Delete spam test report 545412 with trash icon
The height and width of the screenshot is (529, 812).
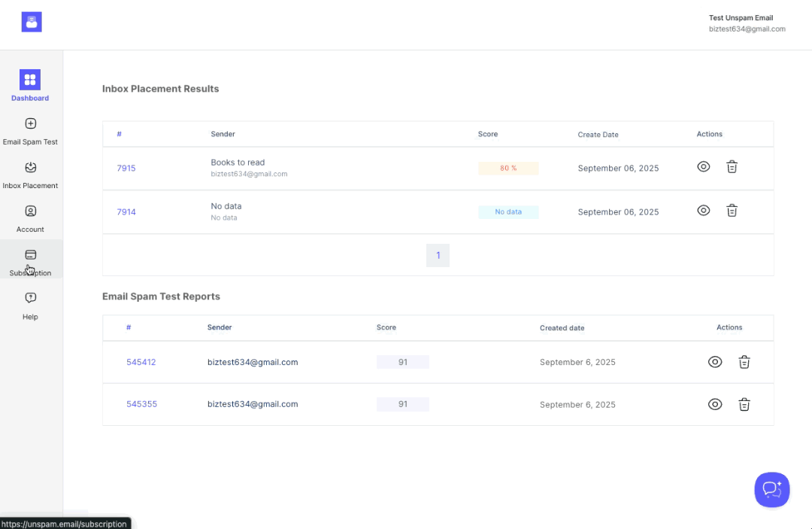(744, 362)
